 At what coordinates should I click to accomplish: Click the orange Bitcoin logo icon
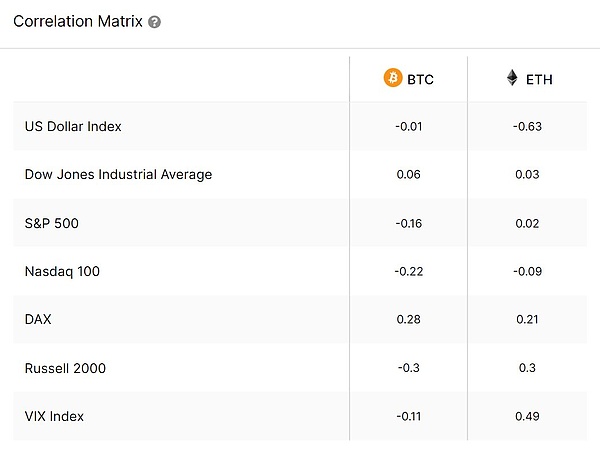tap(393, 78)
